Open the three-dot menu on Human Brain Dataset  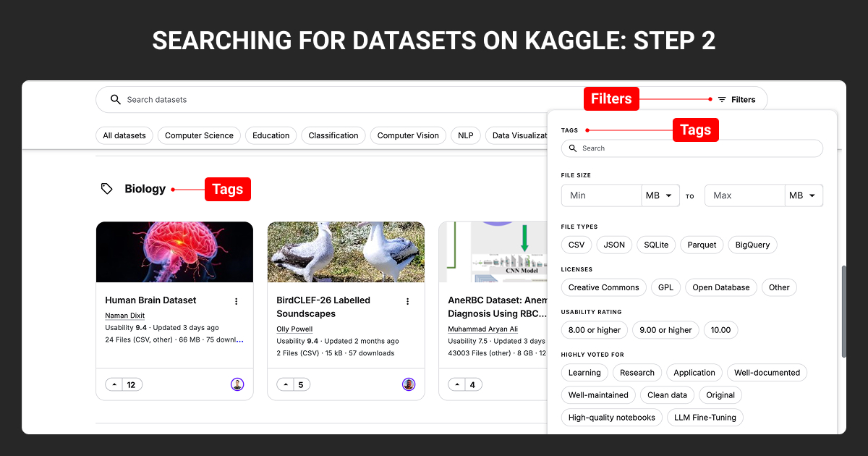[x=236, y=301]
